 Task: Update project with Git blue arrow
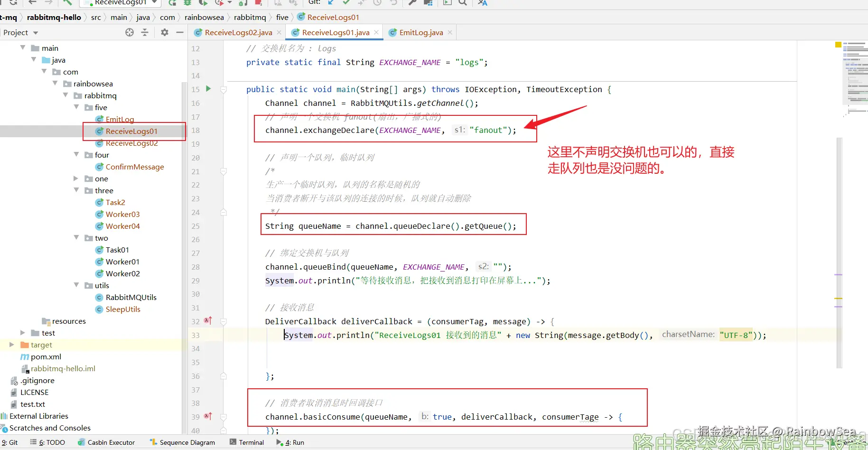pos(332,3)
